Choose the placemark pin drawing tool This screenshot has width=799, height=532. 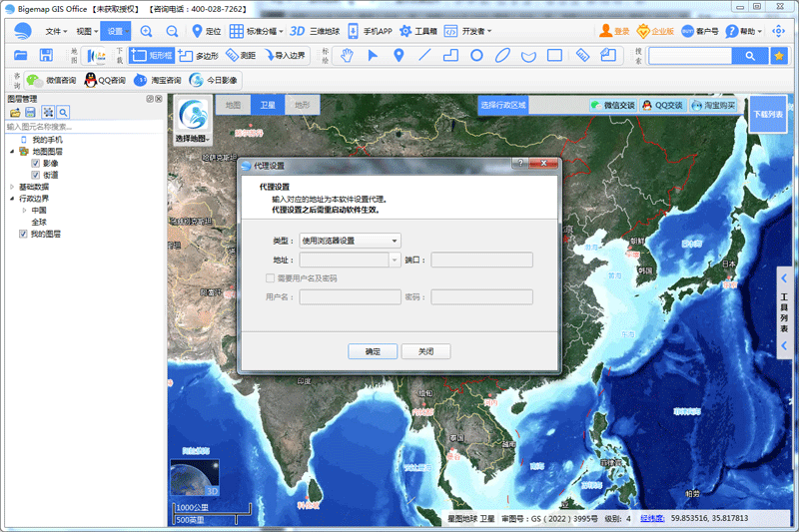399,55
